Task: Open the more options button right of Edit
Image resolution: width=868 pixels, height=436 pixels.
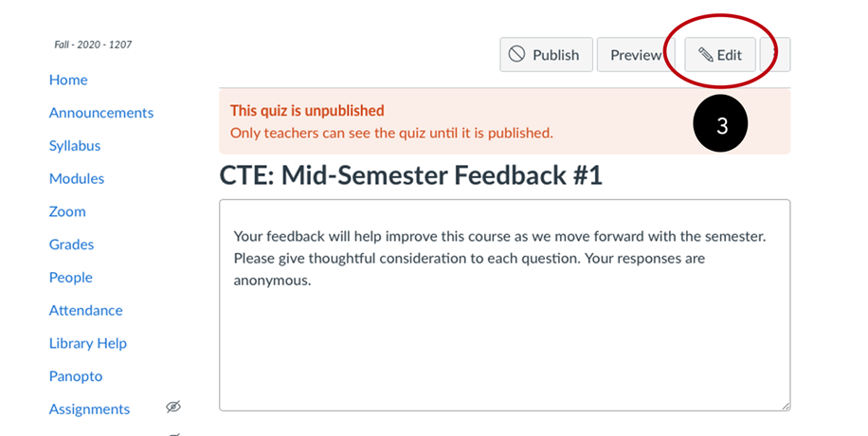Action: coord(777,55)
